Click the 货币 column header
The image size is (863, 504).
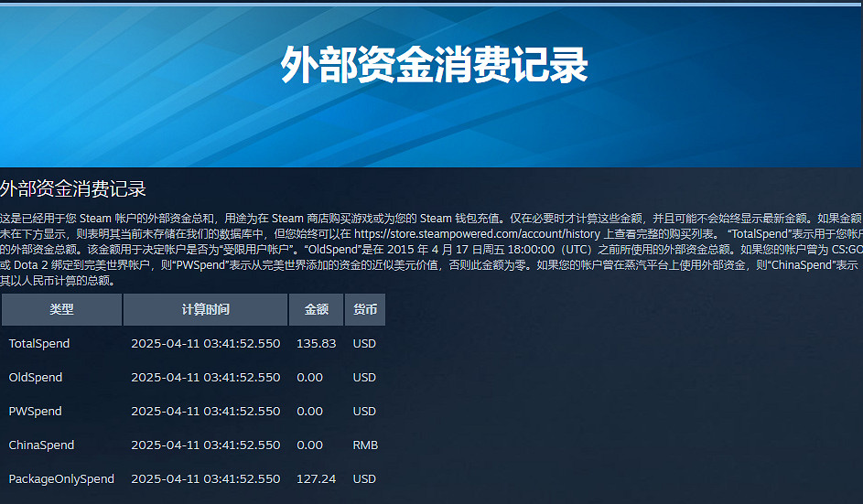coord(365,309)
